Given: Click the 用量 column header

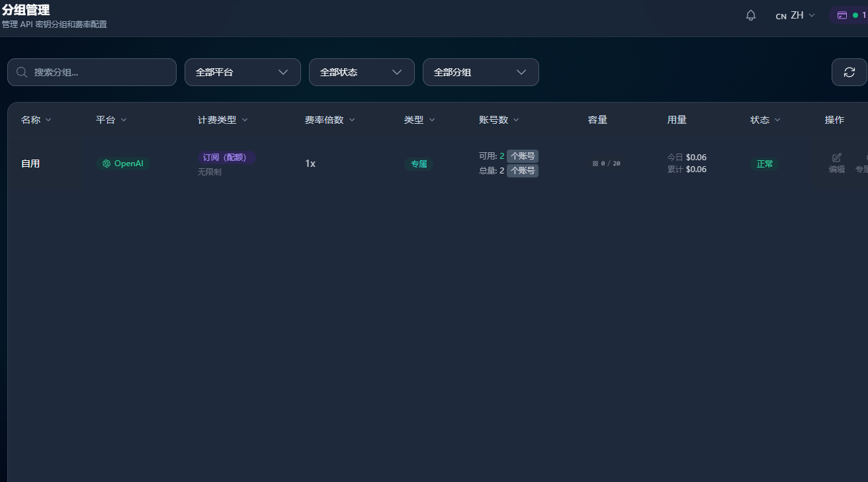Looking at the screenshot, I should point(677,120).
